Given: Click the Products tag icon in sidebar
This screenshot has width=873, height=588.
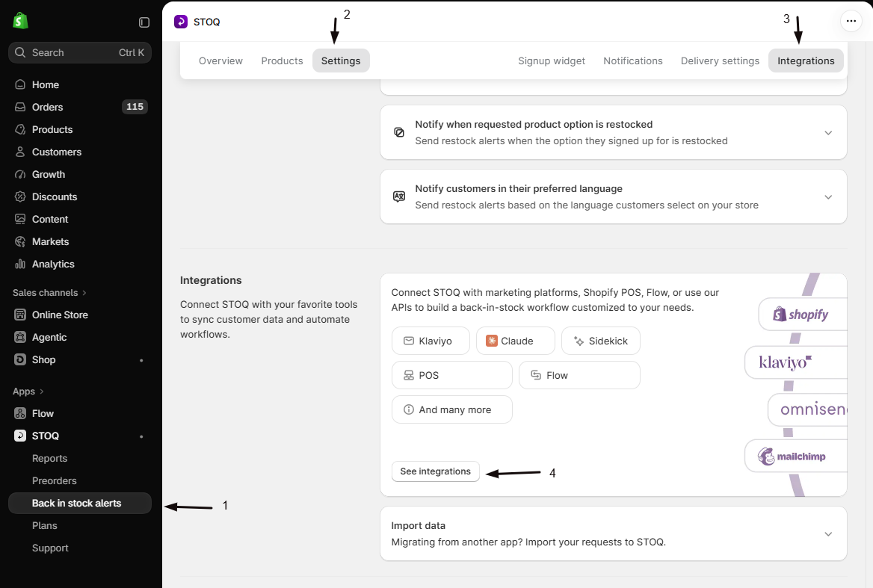Looking at the screenshot, I should pos(20,129).
